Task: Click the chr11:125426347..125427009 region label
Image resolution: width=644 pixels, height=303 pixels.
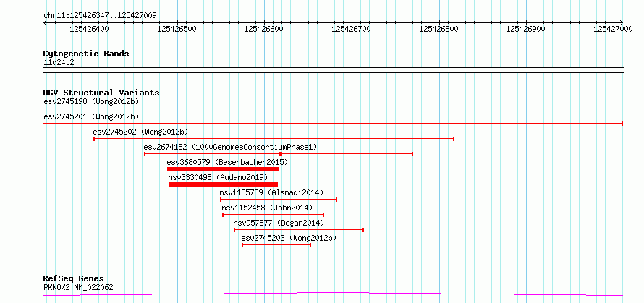Action: (x=100, y=16)
